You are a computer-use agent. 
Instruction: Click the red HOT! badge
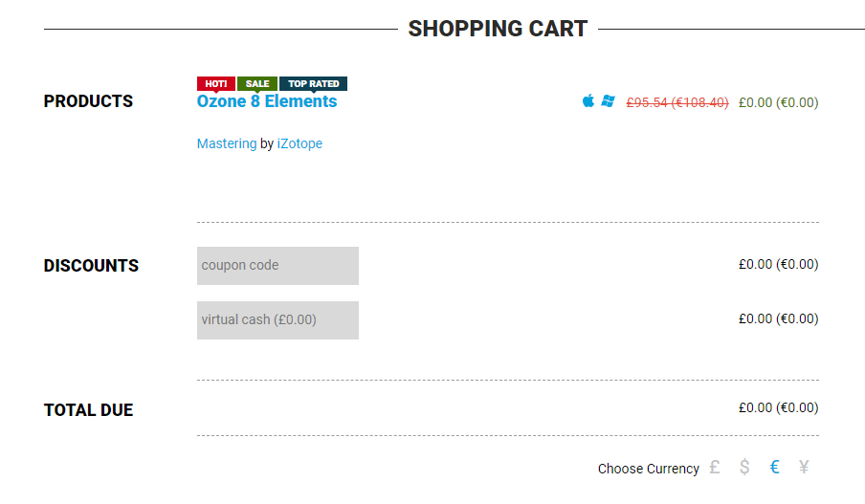(x=216, y=84)
